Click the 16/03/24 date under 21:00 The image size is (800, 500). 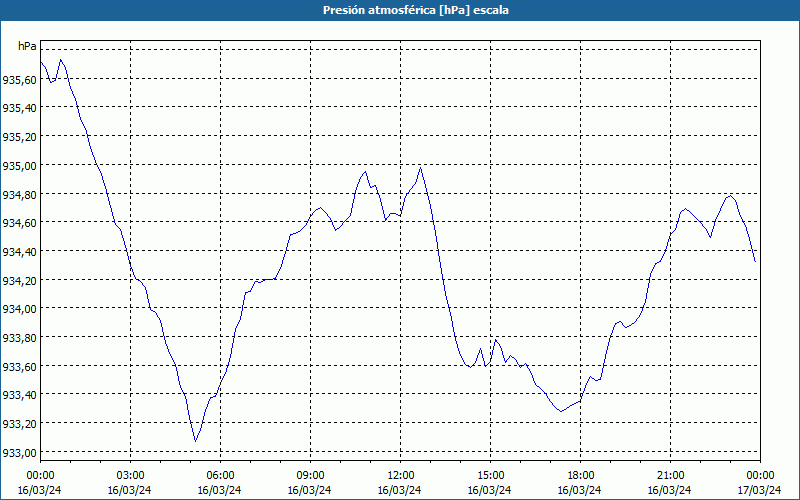669,490
